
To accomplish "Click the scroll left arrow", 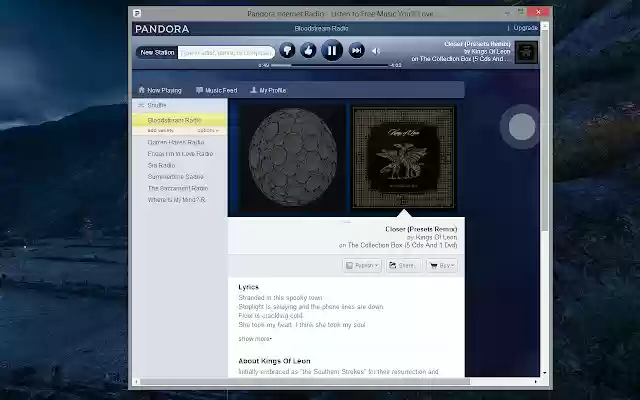I will (x=136, y=382).
